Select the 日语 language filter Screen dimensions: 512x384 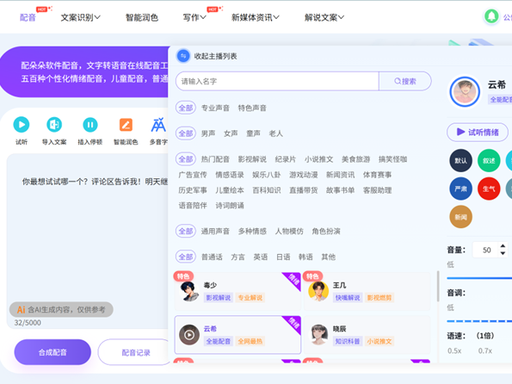[283, 257]
